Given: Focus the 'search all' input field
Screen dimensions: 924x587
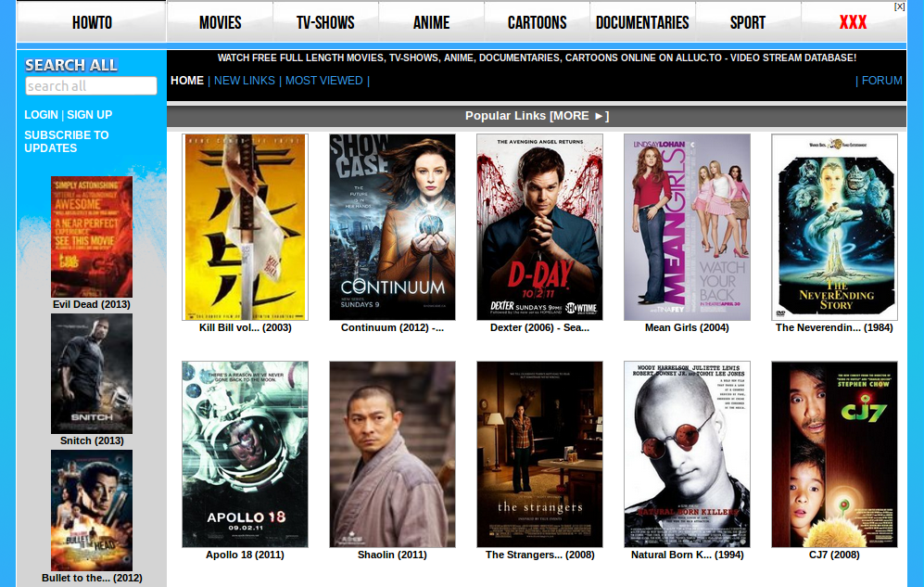Looking at the screenshot, I should pyautogui.click(x=92, y=86).
